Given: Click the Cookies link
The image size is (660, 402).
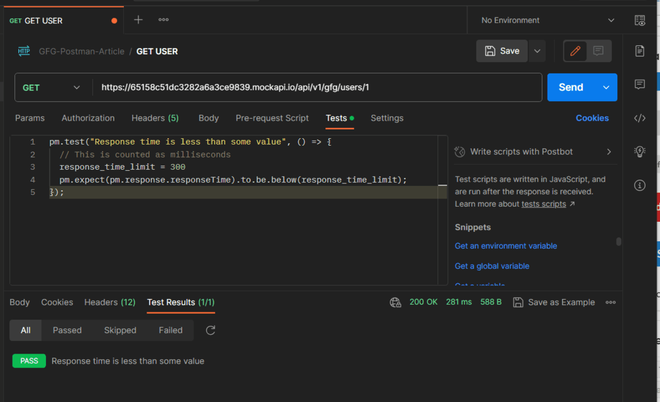Looking at the screenshot, I should [x=592, y=118].
